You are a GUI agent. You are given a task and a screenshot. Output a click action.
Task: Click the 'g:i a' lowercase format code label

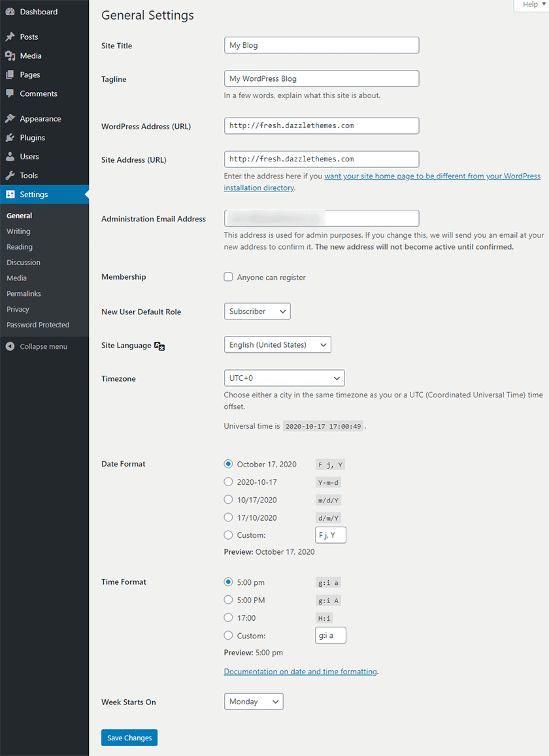coord(329,583)
